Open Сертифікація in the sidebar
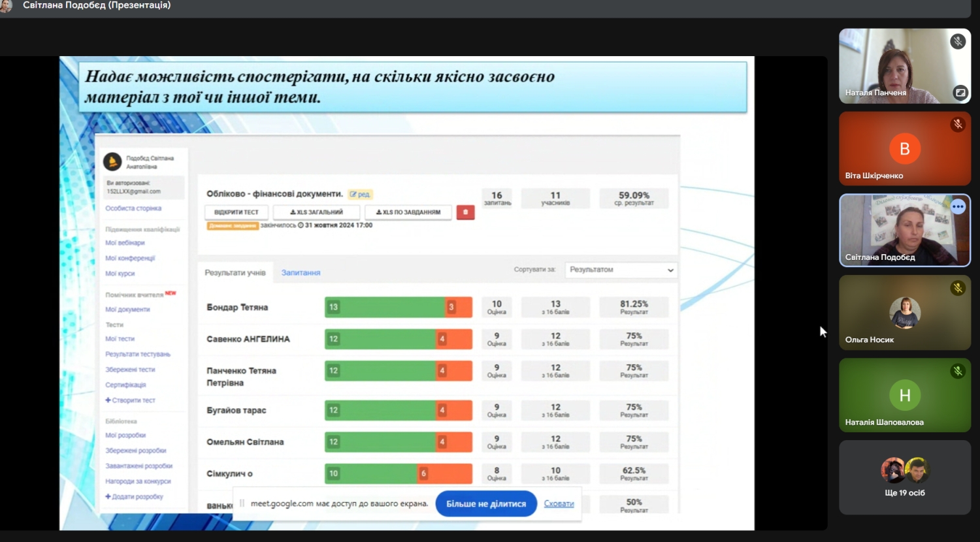 point(125,385)
